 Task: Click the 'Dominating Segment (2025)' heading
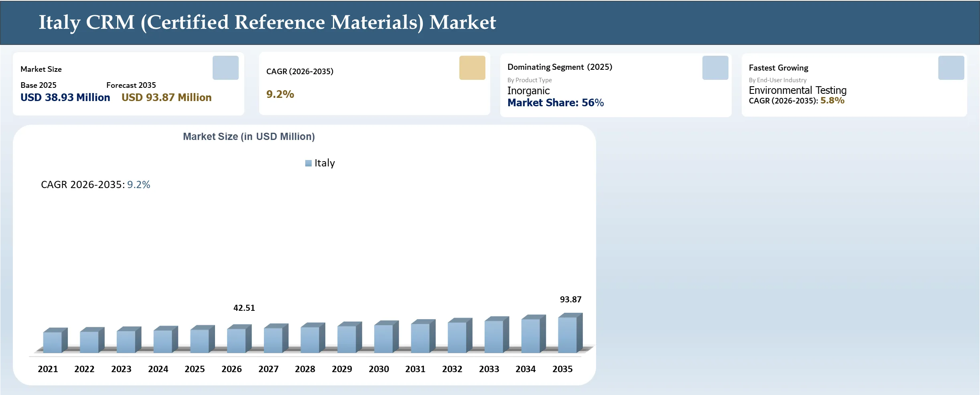coord(560,67)
